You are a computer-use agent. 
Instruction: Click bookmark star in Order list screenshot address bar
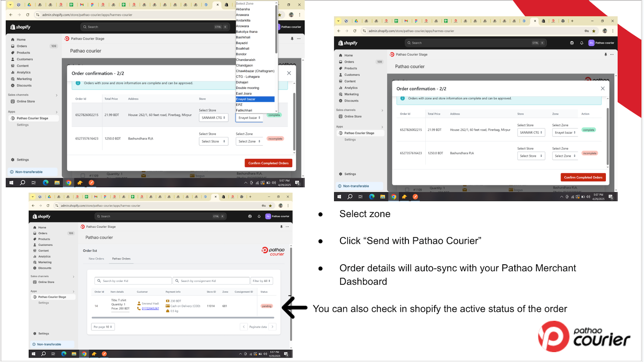[270, 206]
